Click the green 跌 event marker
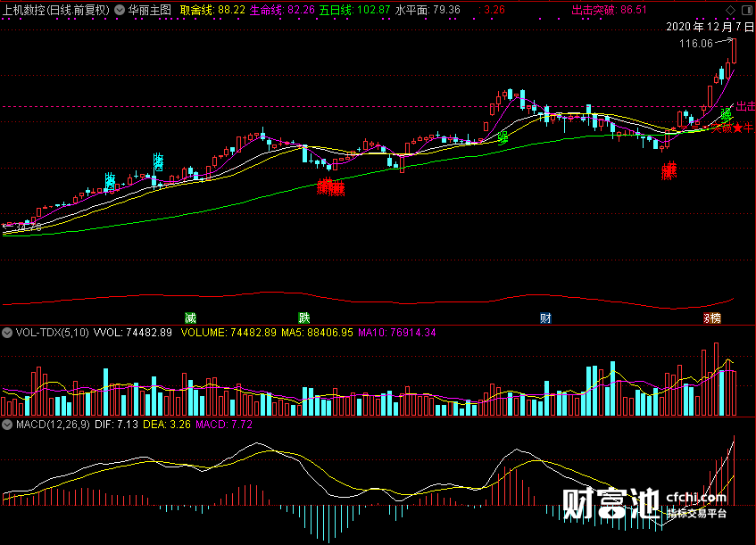 [303, 318]
